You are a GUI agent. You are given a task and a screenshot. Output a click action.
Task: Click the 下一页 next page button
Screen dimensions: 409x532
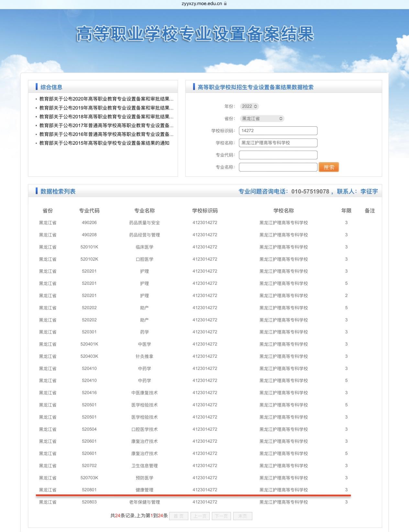click(x=221, y=516)
